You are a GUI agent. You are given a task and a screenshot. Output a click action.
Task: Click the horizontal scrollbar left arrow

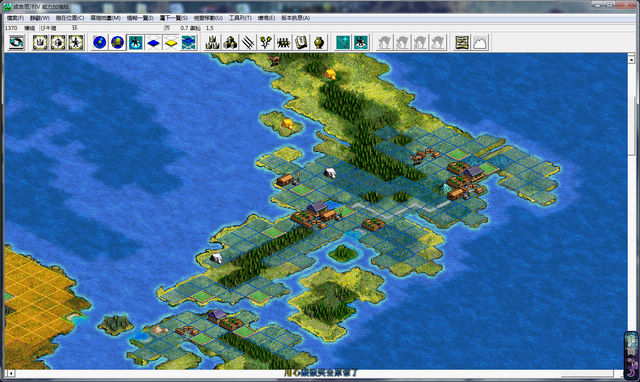click(11, 373)
